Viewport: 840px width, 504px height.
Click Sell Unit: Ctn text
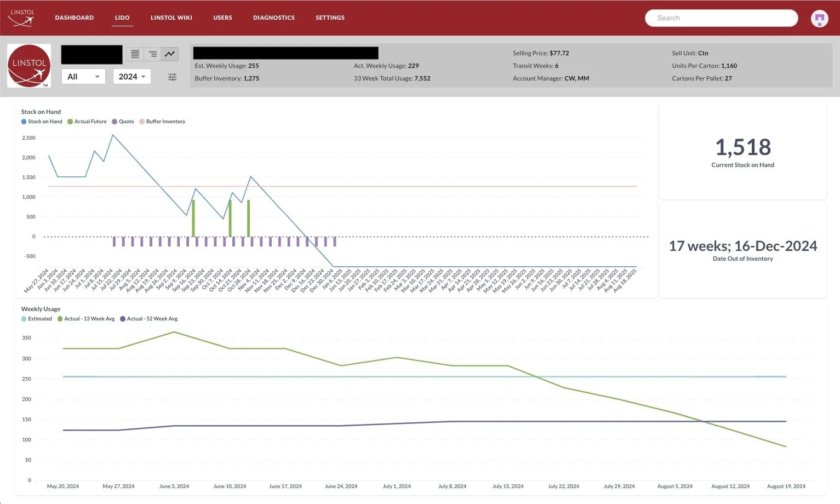click(690, 53)
